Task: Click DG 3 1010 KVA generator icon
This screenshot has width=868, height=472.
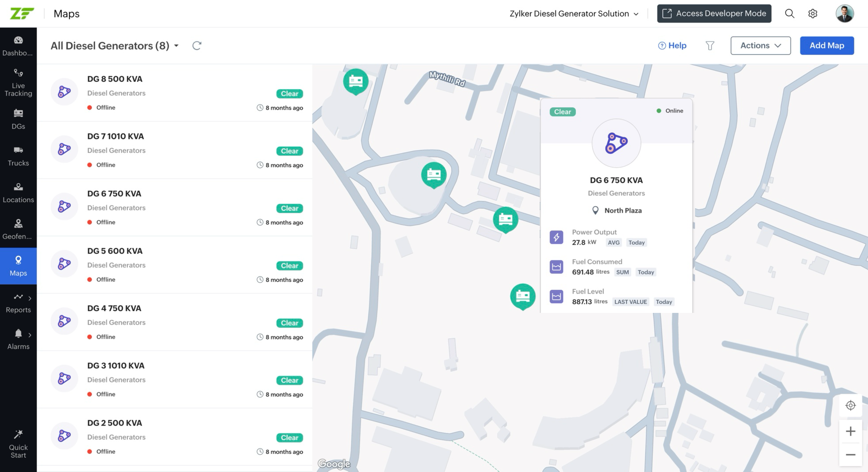Action: coord(64,378)
